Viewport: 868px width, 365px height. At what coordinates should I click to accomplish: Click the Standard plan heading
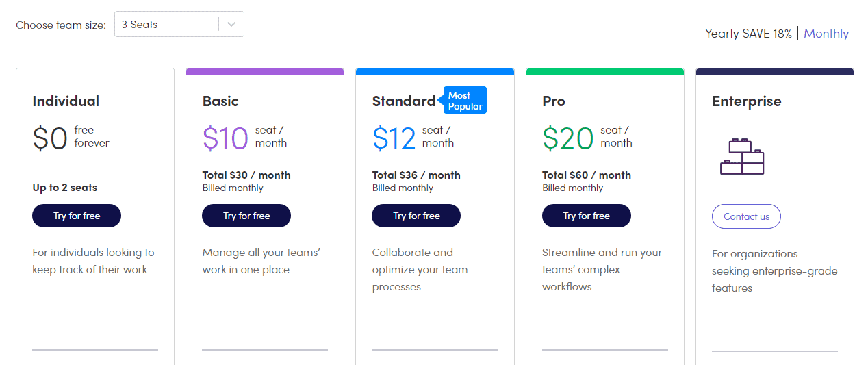click(x=404, y=101)
